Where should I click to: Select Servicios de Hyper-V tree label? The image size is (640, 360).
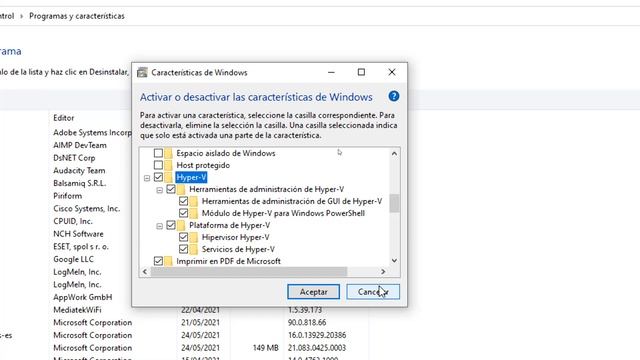tap(238, 249)
